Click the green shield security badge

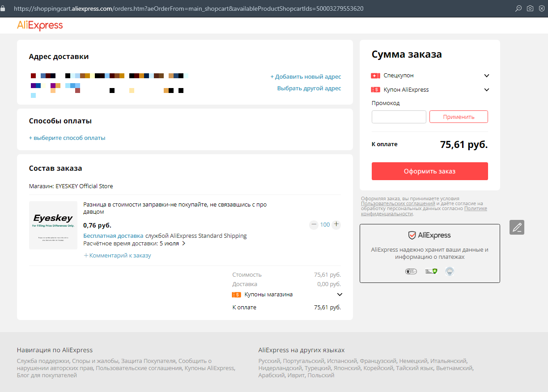[431, 271]
